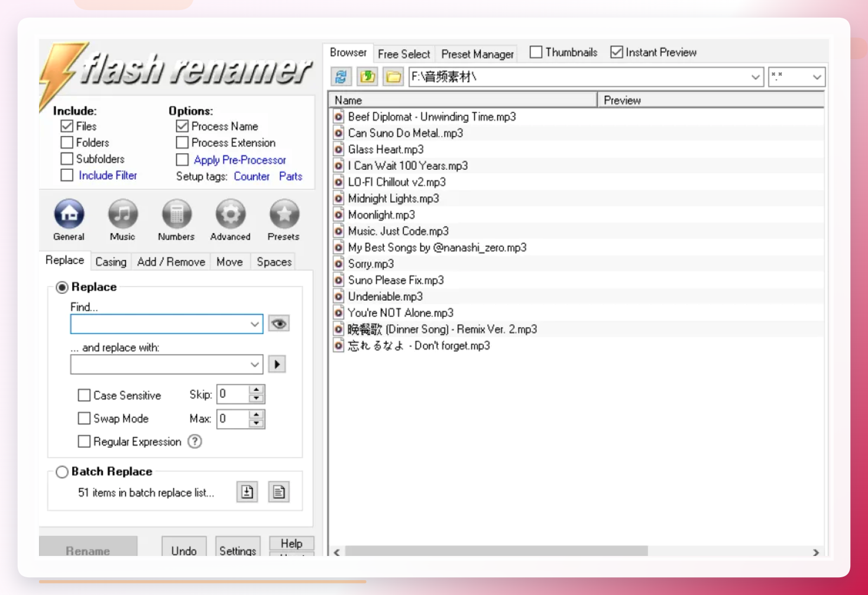Go up one folder level

367,77
